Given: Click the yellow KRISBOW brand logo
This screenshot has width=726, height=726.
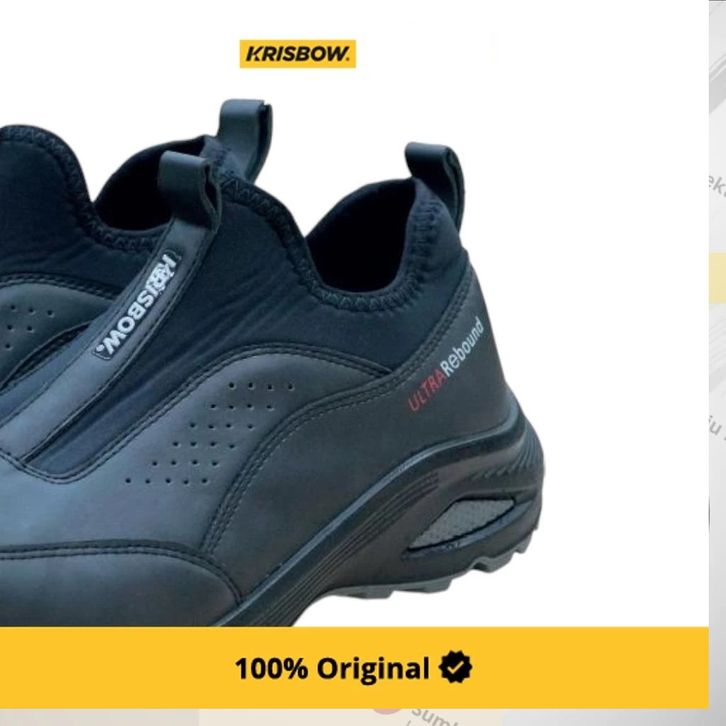Looking at the screenshot, I should [x=298, y=54].
